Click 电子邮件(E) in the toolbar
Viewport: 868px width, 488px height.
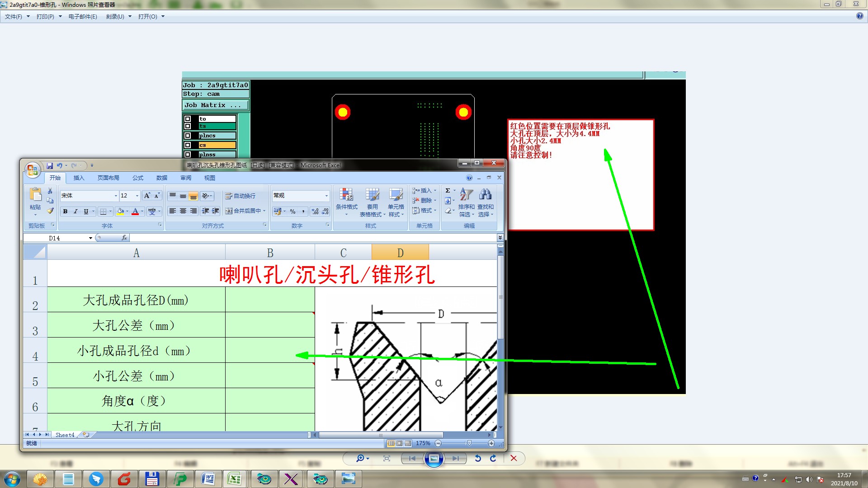[83, 17]
